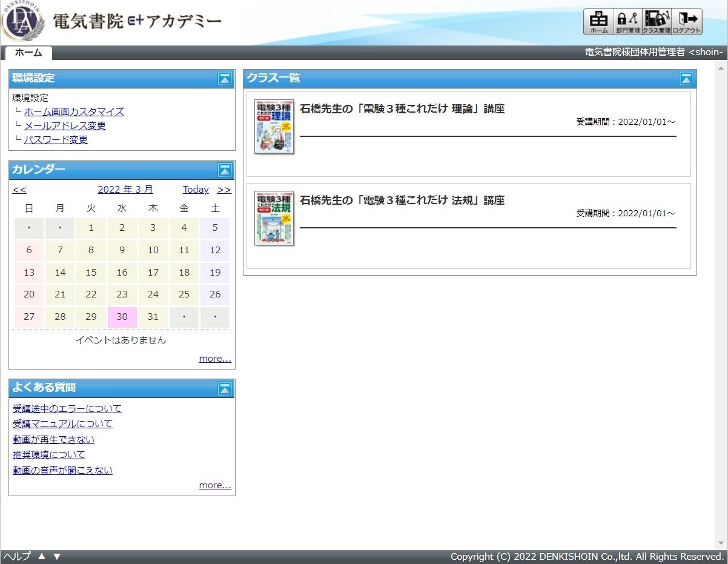The image size is (728, 564).
Task: Collapse the カレンダー panel with its arrow icon
Action: 225,170
